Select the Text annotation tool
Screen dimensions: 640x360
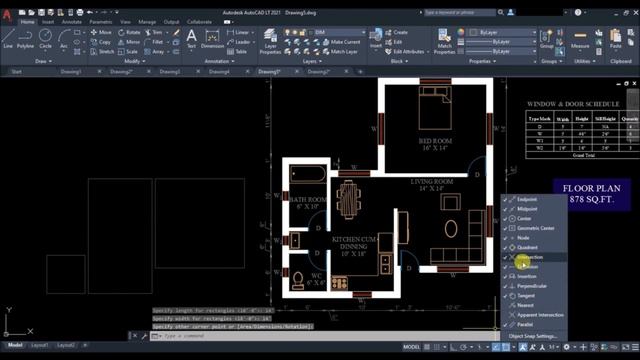click(x=191, y=39)
